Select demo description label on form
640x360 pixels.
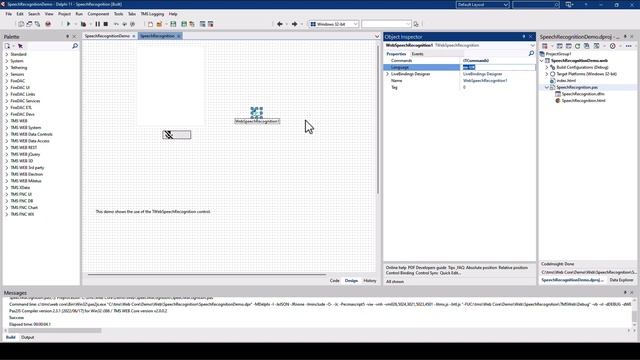click(x=153, y=211)
